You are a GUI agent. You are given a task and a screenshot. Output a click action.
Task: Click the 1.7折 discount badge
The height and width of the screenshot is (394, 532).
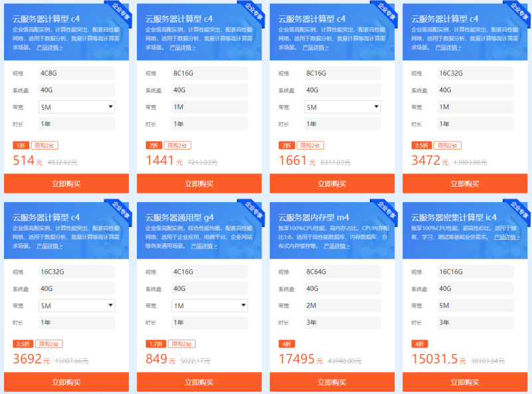tap(156, 344)
